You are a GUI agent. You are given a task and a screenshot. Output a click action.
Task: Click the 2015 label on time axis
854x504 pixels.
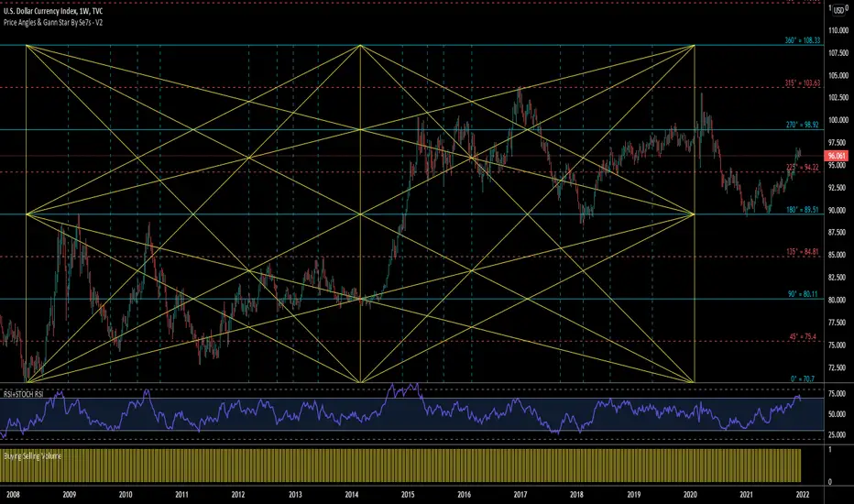408,495
